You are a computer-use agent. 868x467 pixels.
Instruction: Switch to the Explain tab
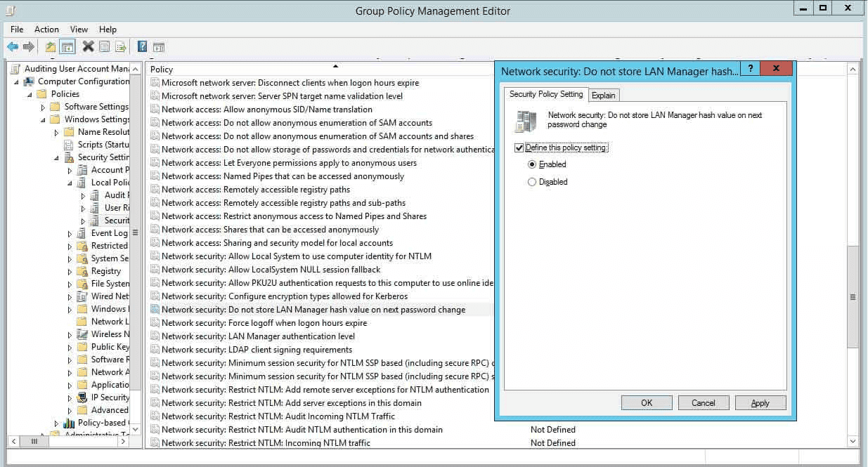pyautogui.click(x=604, y=94)
